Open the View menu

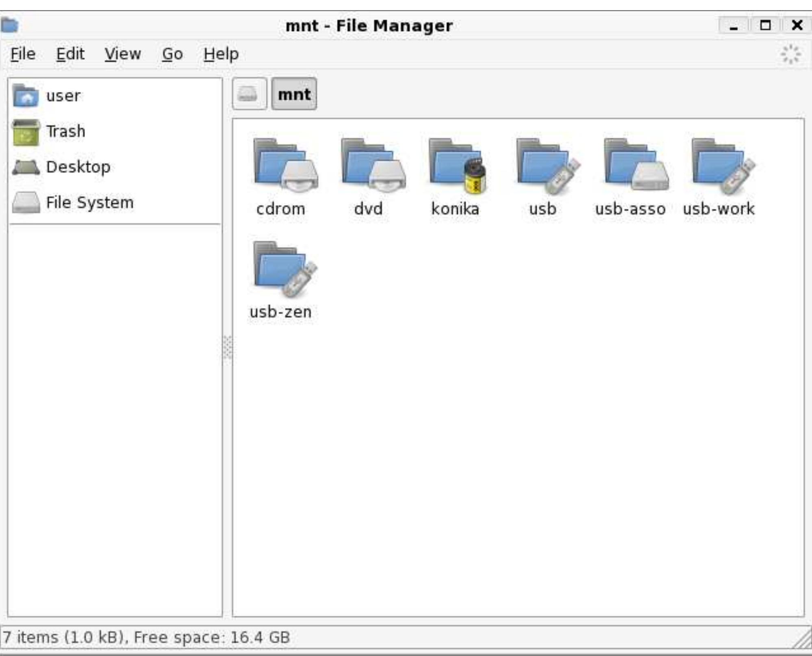(x=122, y=54)
